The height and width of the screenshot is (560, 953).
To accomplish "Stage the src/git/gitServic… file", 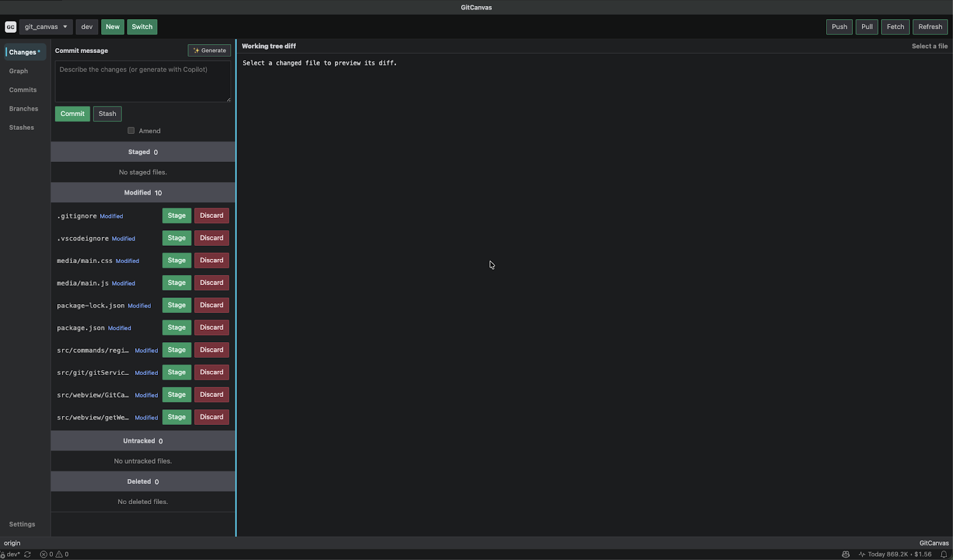I will (176, 373).
